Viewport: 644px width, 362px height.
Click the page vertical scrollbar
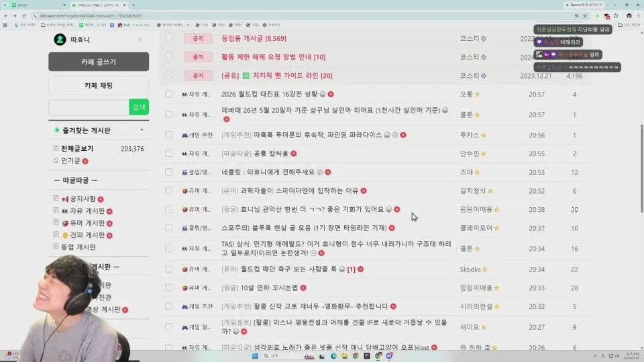click(641, 168)
